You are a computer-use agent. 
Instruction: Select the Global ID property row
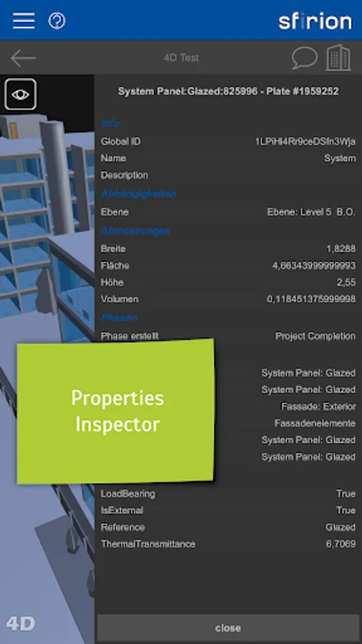[x=228, y=141]
